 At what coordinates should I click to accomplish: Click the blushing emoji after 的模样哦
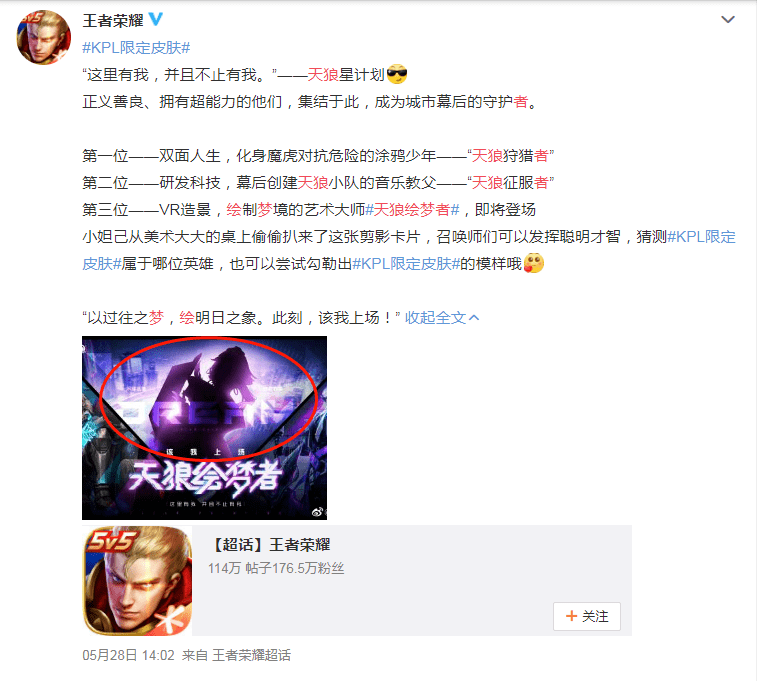(x=533, y=263)
